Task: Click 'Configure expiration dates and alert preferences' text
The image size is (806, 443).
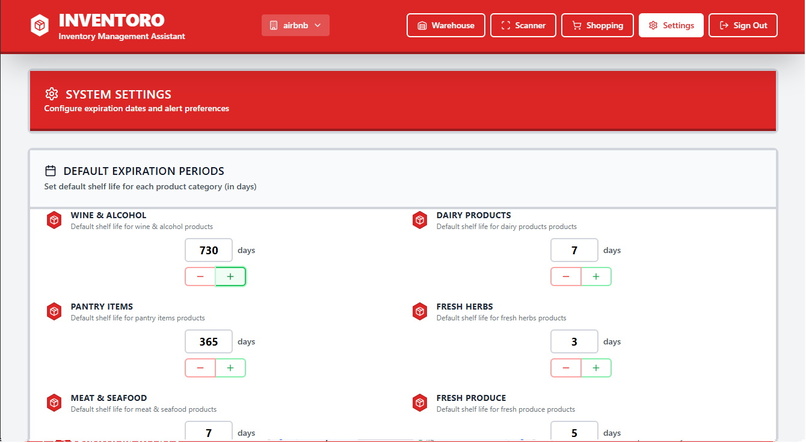Action: coord(137,108)
